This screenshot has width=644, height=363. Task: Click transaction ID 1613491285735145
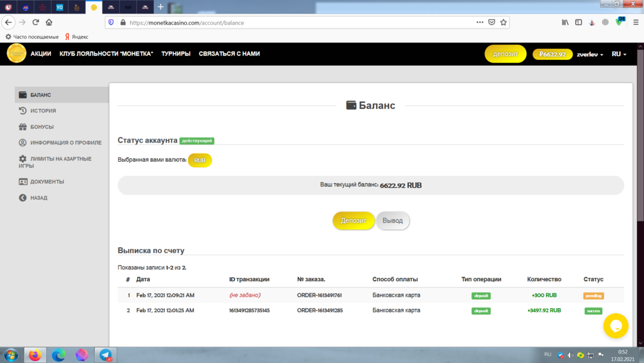point(249,310)
